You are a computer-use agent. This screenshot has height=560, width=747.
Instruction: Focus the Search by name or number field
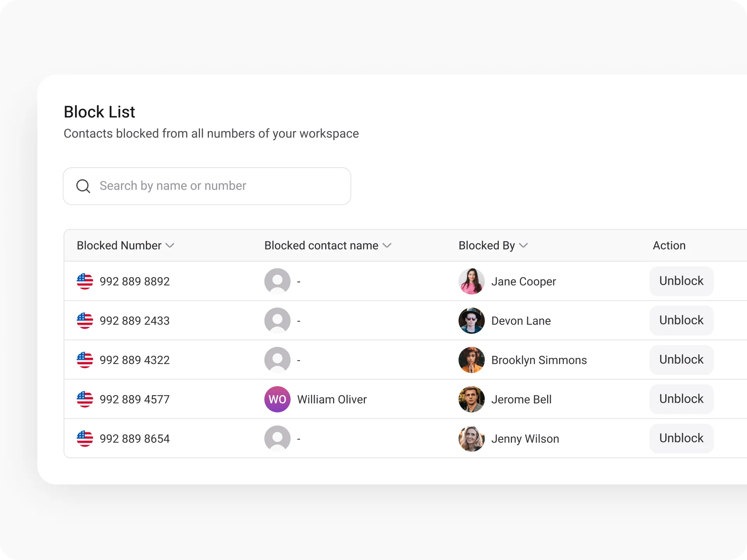[x=207, y=186]
